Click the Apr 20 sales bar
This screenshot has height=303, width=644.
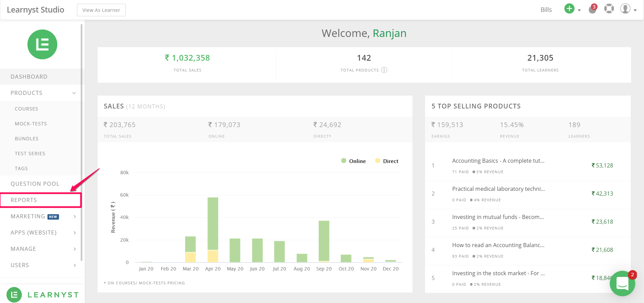[x=213, y=230]
